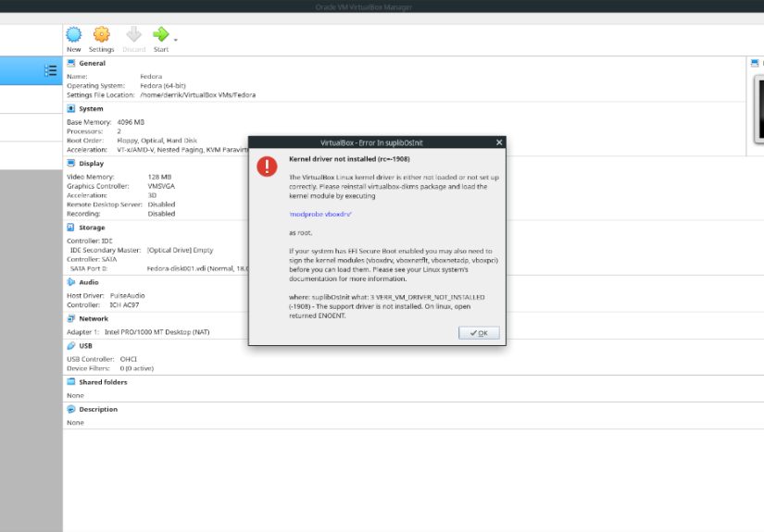The height and width of the screenshot is (532, 764).
Task: Click the Base Memory 4096 MB value
Action: coord(131,122)
